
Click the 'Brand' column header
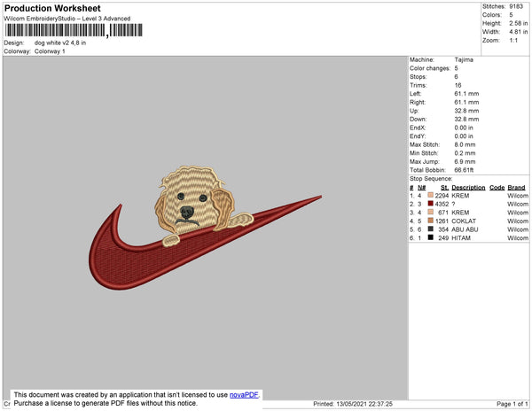[516, 188]
